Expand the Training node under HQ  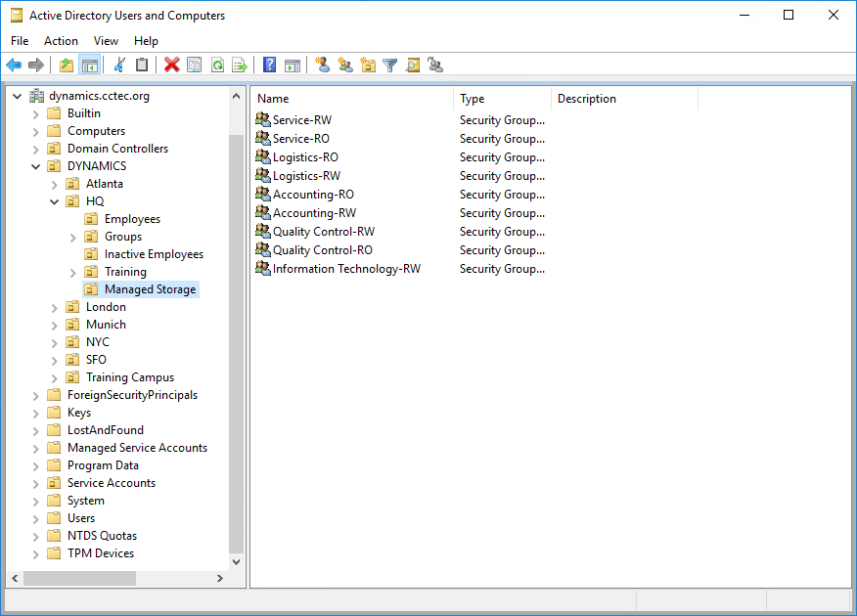(x=73, y=272)
